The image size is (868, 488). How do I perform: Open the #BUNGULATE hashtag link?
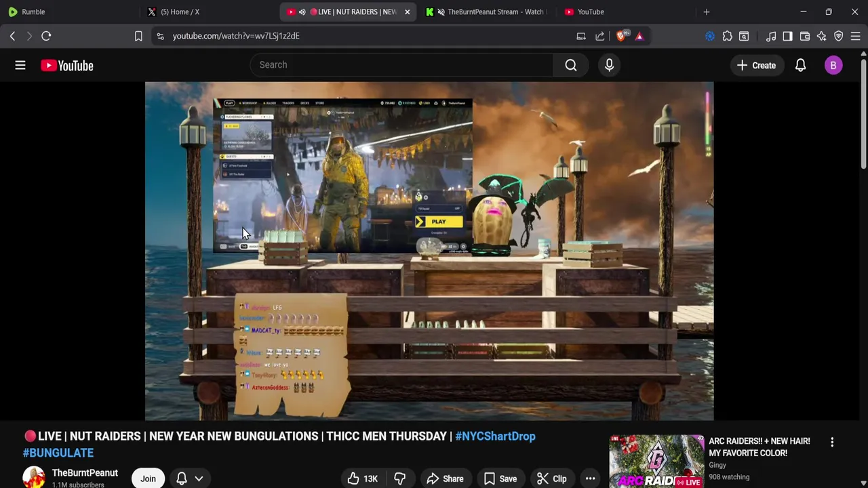[58, 453]
